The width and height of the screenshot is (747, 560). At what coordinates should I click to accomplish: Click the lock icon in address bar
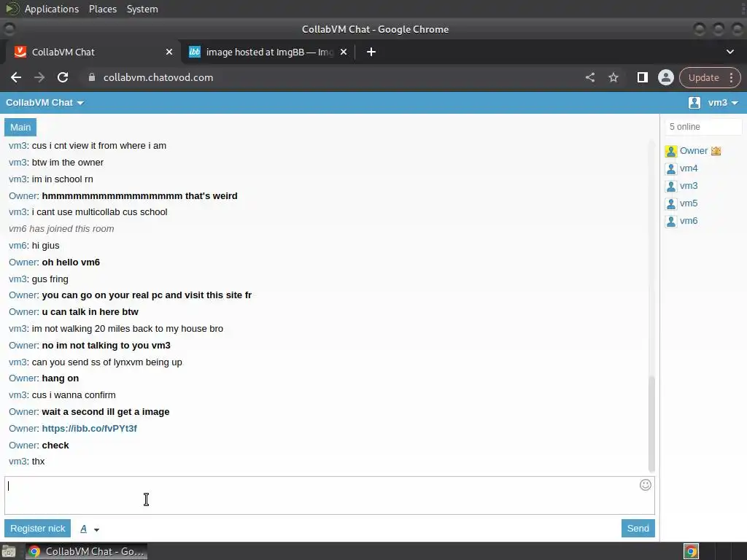point(92,77)
